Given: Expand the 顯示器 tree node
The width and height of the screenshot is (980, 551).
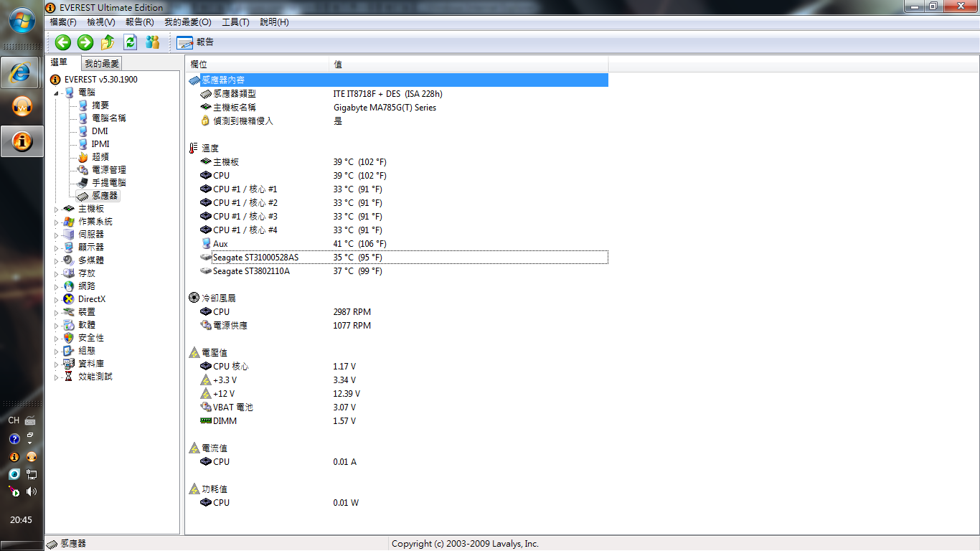Looking at the screenshot, I should pos(57,248).
